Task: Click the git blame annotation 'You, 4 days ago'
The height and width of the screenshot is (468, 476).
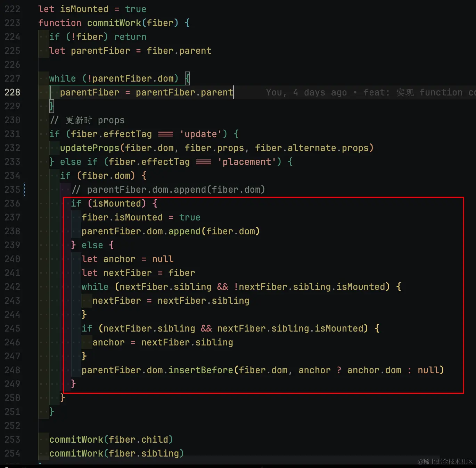Action: pyautogui.click(x=306, y=92)
